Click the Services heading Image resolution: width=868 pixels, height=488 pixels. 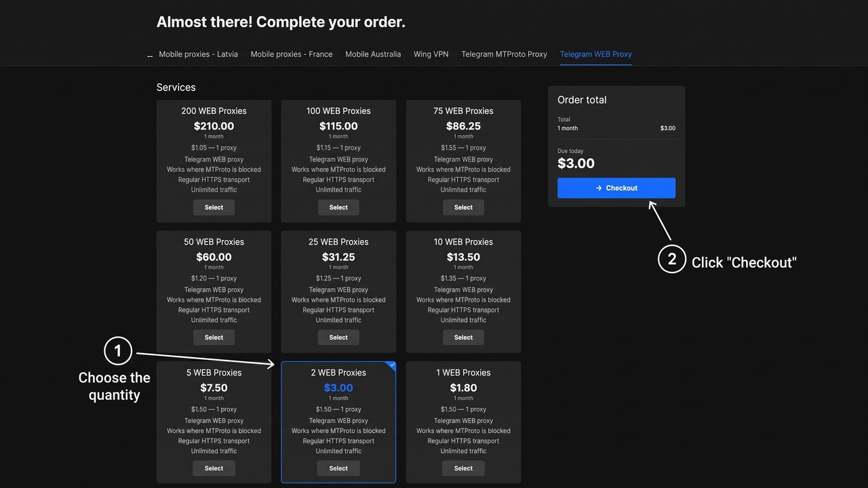tap(176, 87)
